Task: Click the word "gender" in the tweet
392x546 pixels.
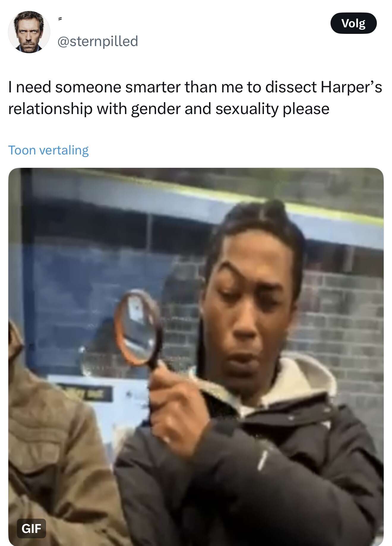Action: pos(156,109)
